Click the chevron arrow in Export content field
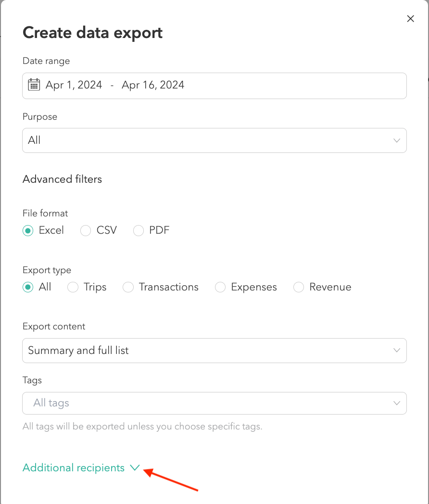429x504 pixels. tap(397, 350)
